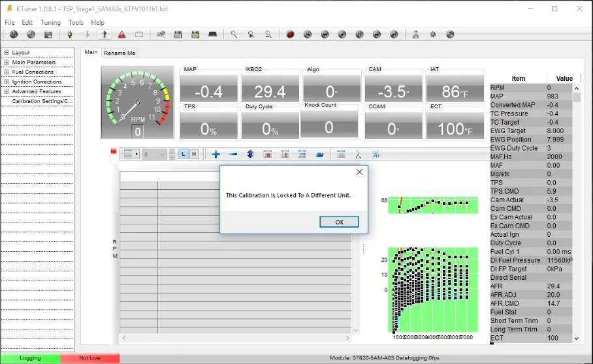
Task: Click the red flag marker left of the table toolbar
Action: click(x=114, y=151)
